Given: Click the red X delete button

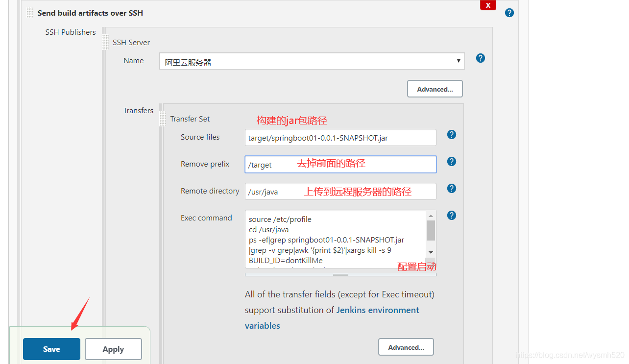Looking at the screenshot, I should click(x=488, y=5).
